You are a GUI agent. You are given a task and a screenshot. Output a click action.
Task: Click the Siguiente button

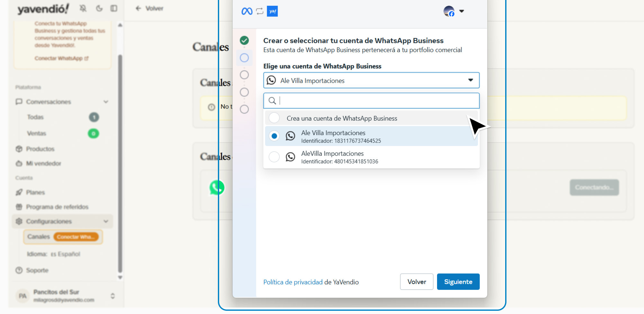click(458, 282)
